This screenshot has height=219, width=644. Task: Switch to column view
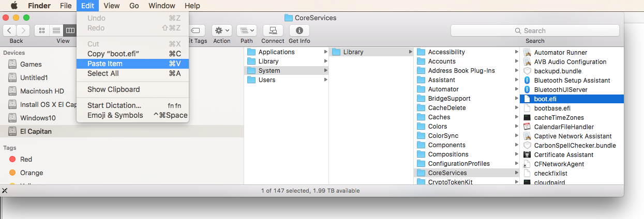(70, 30)
